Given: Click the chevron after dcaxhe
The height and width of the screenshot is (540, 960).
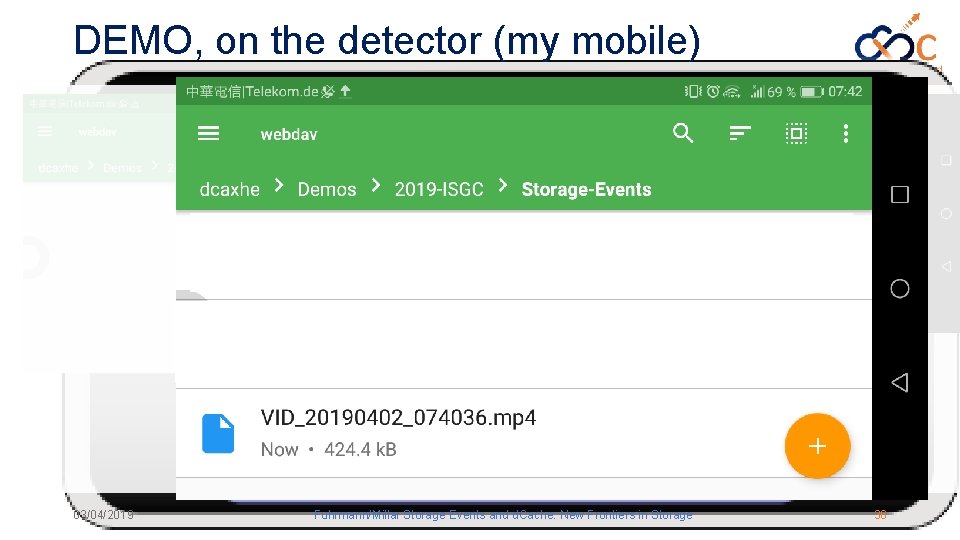Looking at the screenshot, I should point(279,186).
